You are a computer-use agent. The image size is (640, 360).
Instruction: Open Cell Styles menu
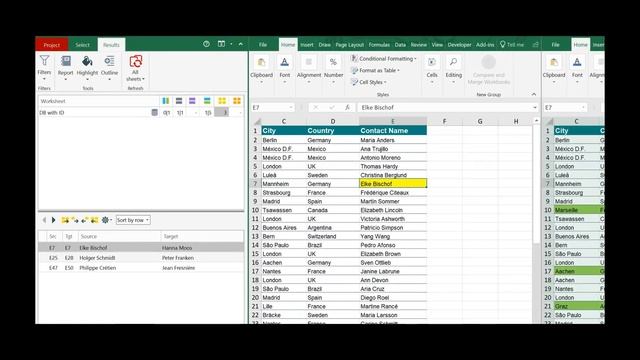point(369,82)
